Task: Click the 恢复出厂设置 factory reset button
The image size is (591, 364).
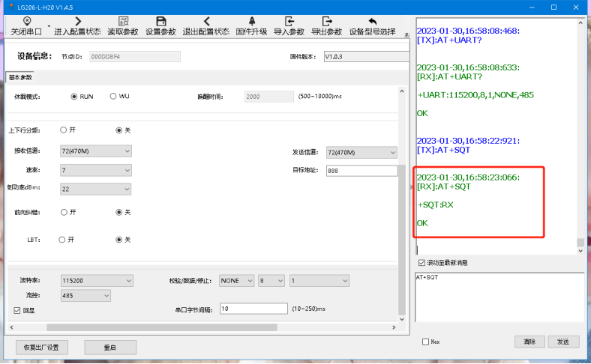Action: point(42,348)
